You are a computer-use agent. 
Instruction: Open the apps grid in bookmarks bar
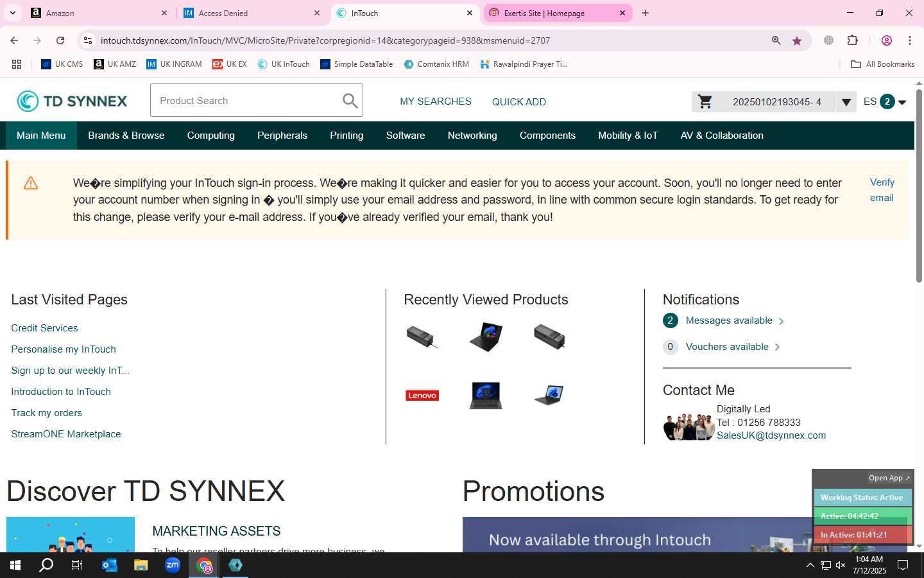(x=17, y=64)
